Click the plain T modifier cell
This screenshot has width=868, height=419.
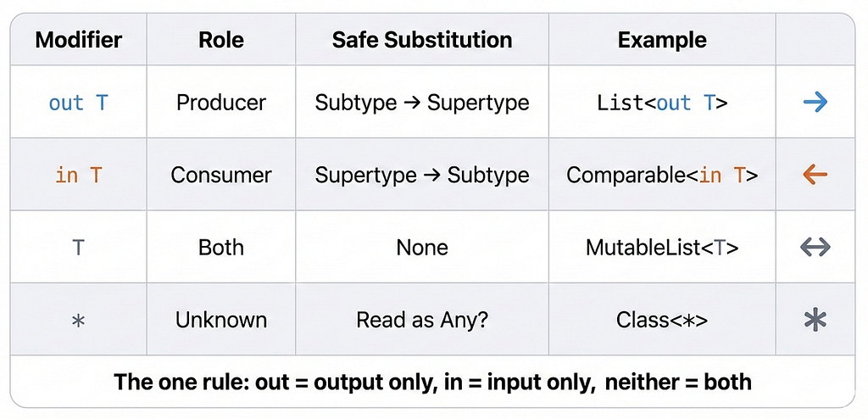point(78,248)
